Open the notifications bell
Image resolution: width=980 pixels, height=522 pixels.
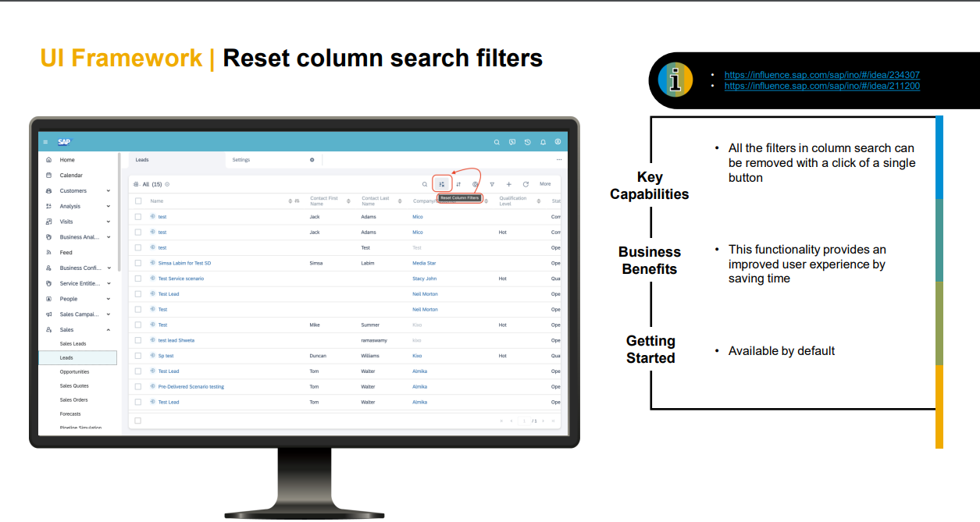pos(543,142)
